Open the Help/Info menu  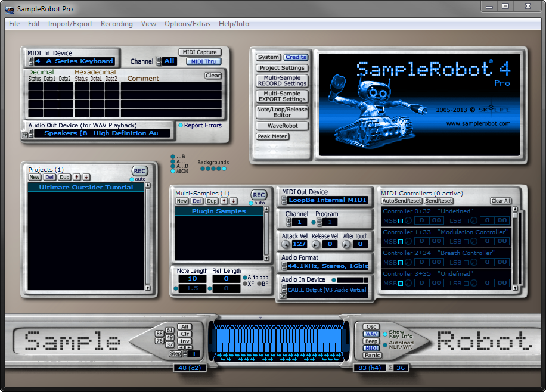(234, 24)
